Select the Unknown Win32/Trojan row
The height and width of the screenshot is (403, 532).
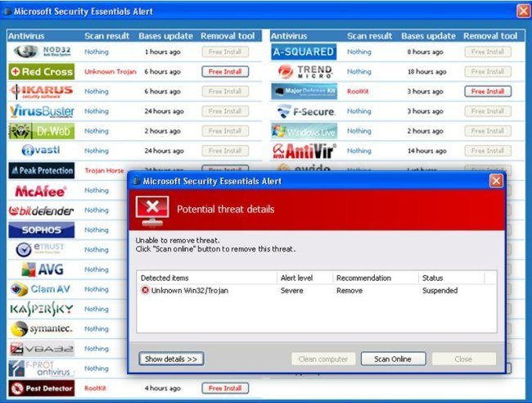[317, 291]
